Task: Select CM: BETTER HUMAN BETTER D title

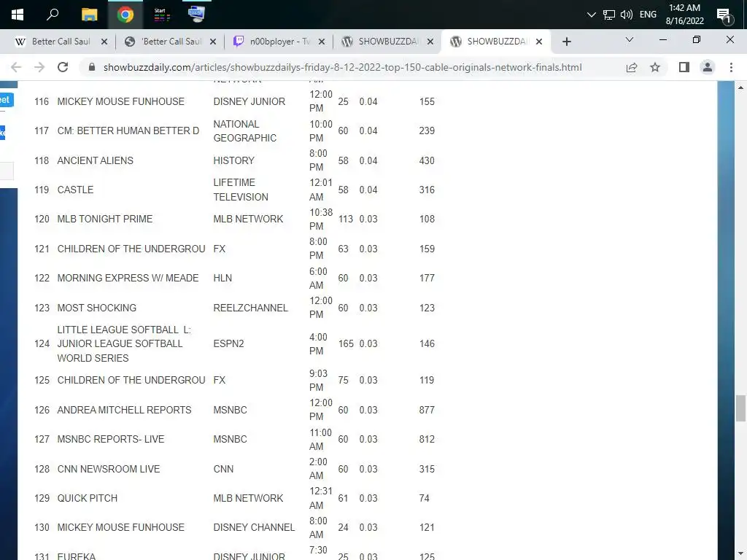Action: 128,131
